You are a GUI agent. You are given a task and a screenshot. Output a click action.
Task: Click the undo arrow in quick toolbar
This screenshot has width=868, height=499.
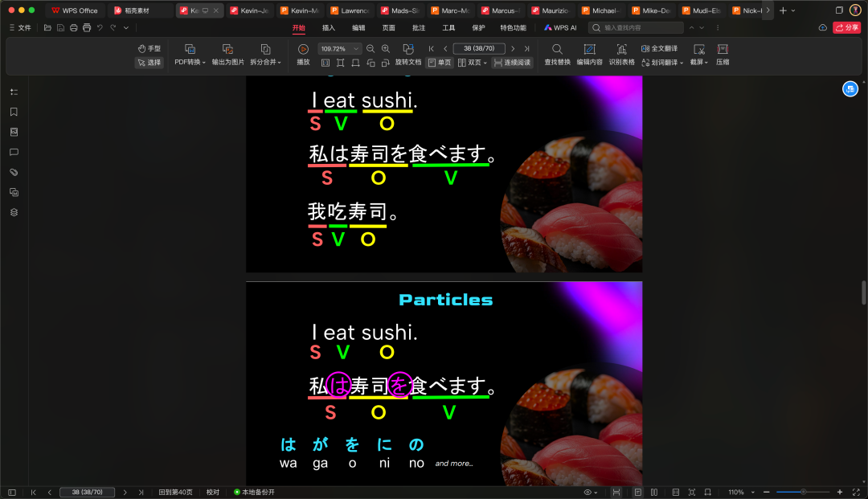100,27
